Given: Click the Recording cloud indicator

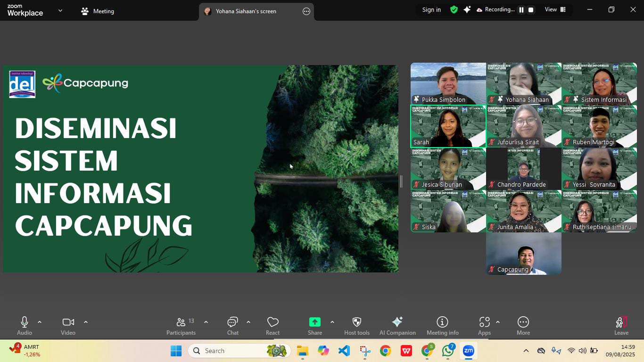Looking at the screenshot, I should pos(495,9).
